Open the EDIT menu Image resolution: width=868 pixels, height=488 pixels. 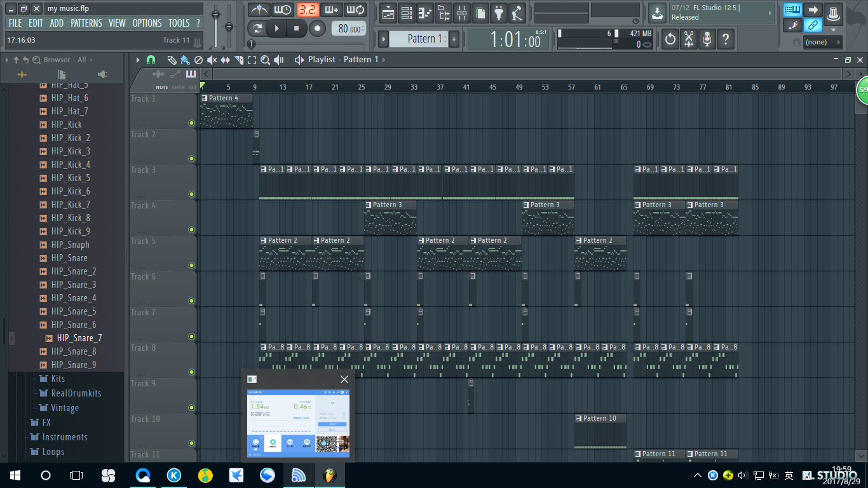coord(36,23)
